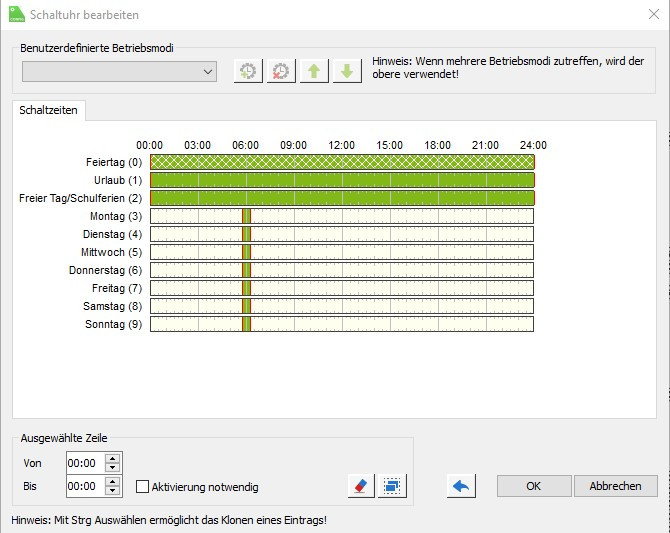Undo with the blue back arrow
This screenshot has height=533, width=670.
click(x=461, y=486)
